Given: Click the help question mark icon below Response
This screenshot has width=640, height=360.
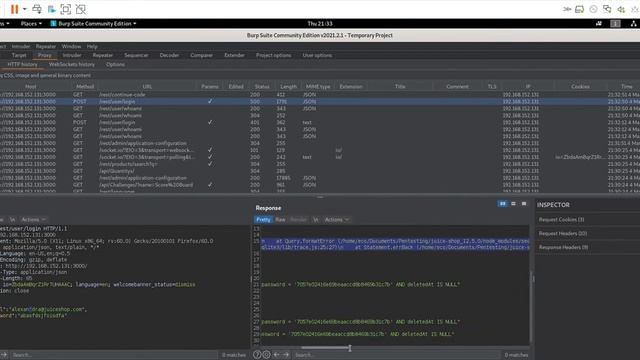Looking at the screenshot, I should 257,355.
